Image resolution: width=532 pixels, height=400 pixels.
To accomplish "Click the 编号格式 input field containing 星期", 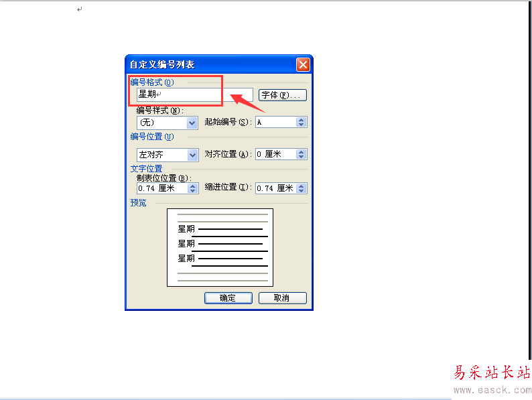I will [195, 94].
